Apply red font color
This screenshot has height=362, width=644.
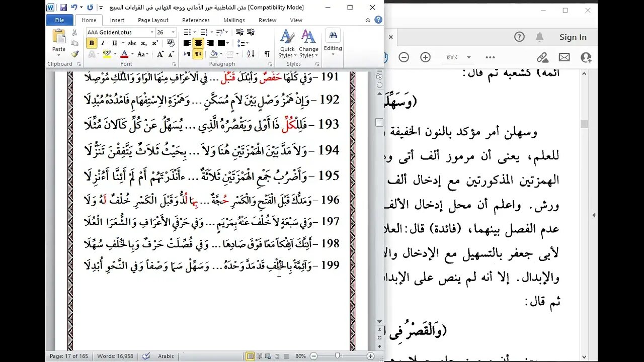[x=124, y=54]
